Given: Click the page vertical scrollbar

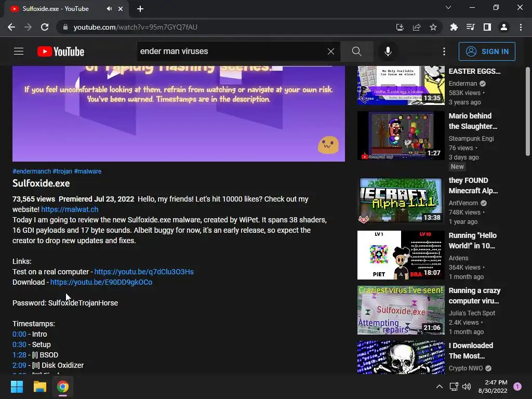Looking at the screenshot, I should 528,112.
